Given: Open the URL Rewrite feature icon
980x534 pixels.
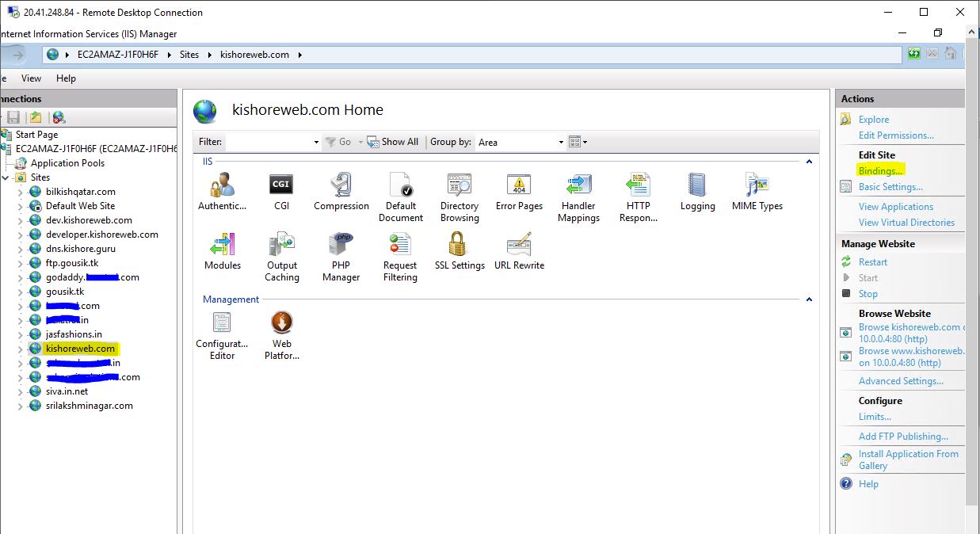Looking at the screenshot, I should point(519,245).
